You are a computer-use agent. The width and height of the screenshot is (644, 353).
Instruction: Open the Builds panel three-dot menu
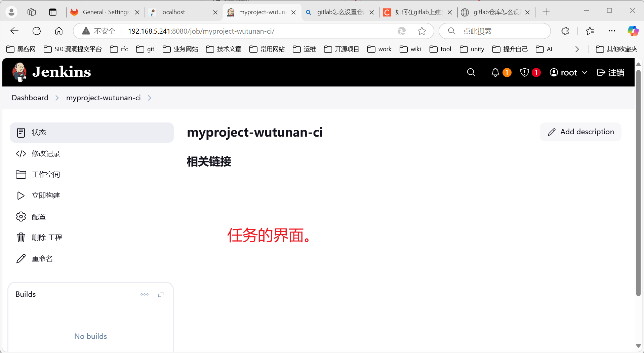[x=145, y=294]
